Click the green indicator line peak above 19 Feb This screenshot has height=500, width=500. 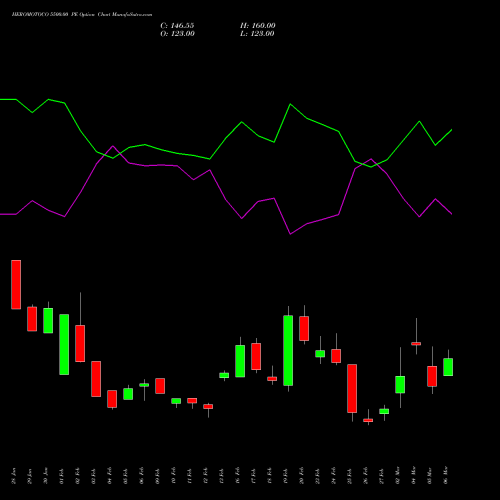click(x=290, y=104)
